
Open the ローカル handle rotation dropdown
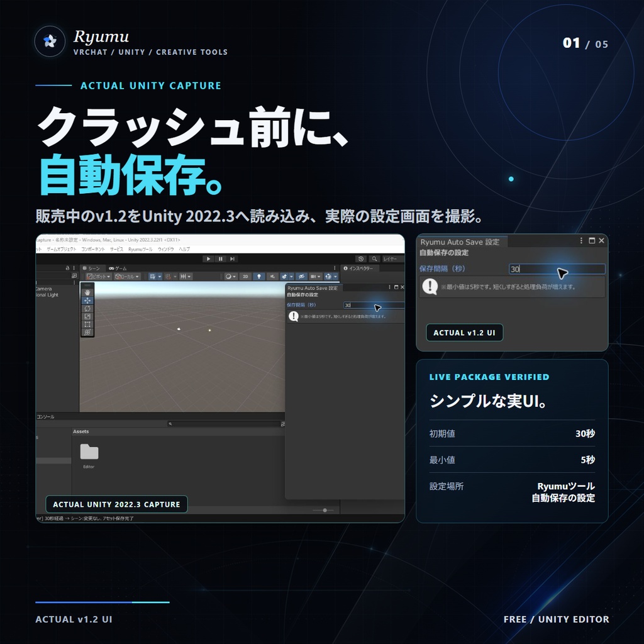[x=127, y=277]
